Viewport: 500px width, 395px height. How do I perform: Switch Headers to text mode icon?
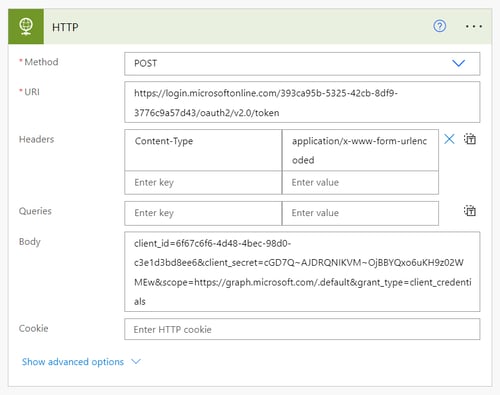click(470, 139)
